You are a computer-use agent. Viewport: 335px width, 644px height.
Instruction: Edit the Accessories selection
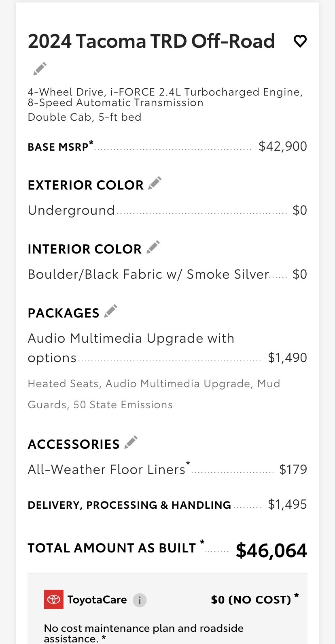coord(131,442)
